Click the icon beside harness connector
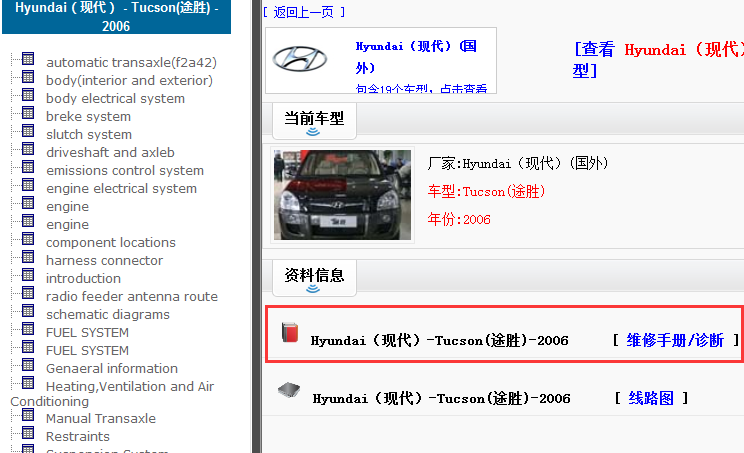Image resolution: width=744 pixels, height=453 pixels. pos(28,257)
